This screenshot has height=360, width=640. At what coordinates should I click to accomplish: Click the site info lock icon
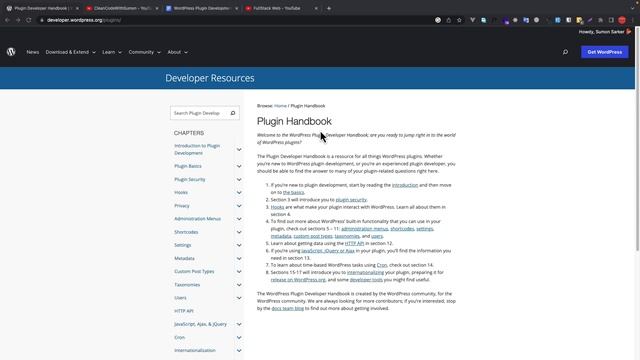click(x=42, y=20)
